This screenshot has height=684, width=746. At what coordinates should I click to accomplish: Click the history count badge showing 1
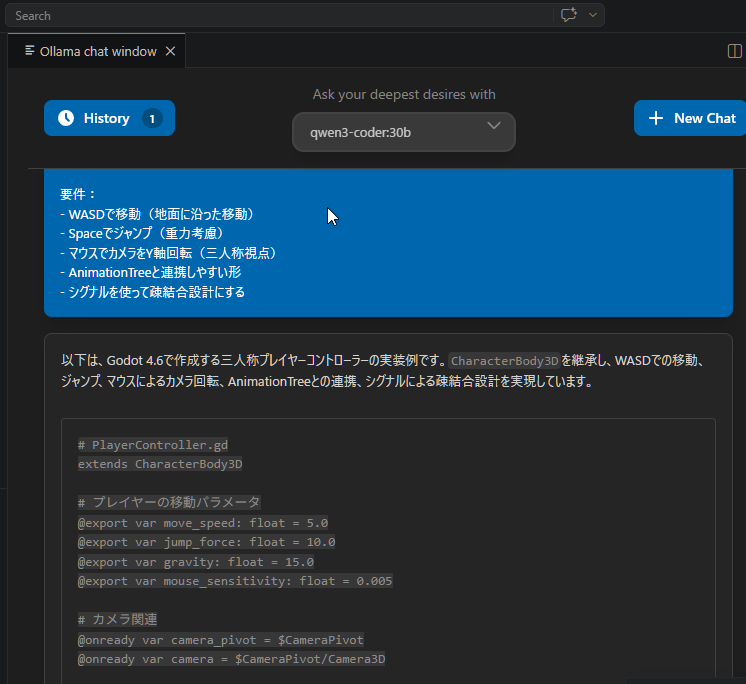tap(152, 118)
